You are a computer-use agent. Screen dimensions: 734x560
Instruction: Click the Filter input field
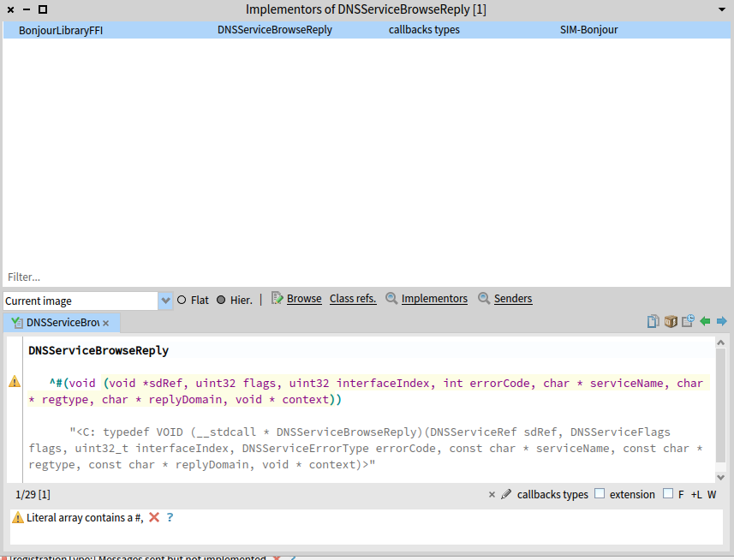click(343, 277)
